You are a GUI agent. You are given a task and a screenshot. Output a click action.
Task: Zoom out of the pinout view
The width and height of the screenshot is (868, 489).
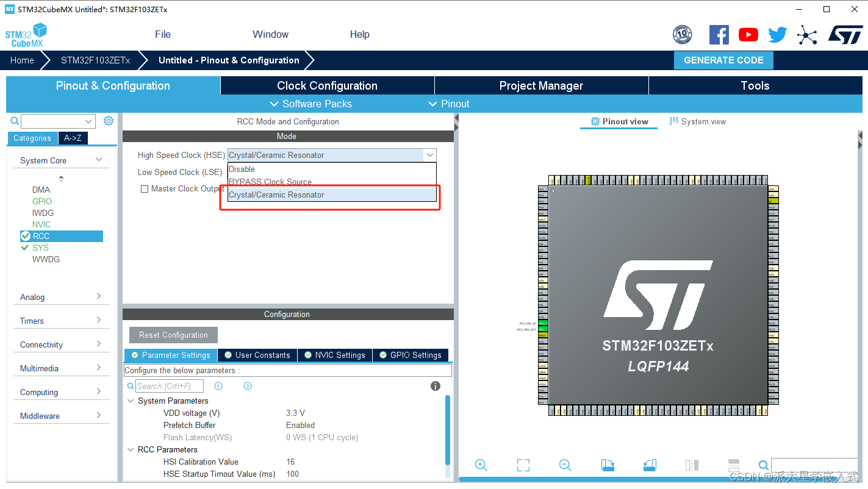tap(565, 465)
